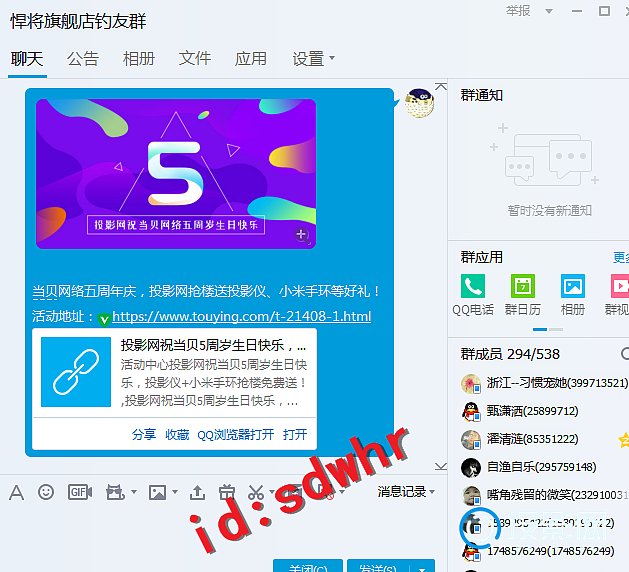Screen dimensions: 629x572
Task: Open the 消息记录 dropdown
Action: tap(406, 491)
